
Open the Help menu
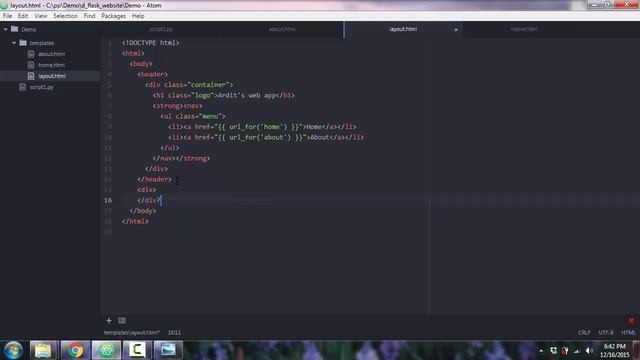(138, 16)
